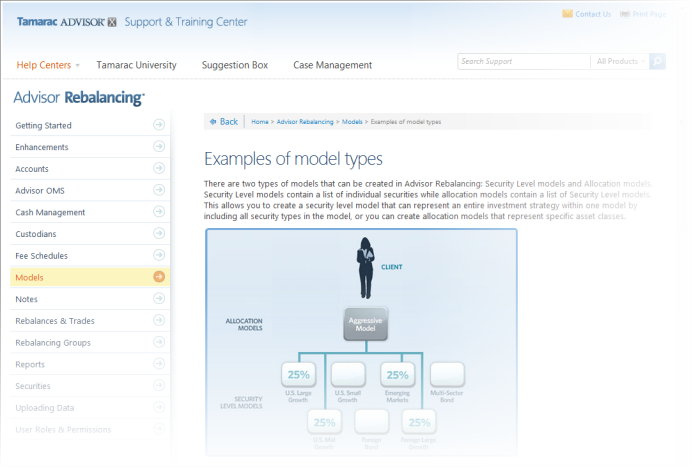Click the arrow icon beside Fee Schedules
Viewport: 695px width, 470px height.
(x=158, y=255)
